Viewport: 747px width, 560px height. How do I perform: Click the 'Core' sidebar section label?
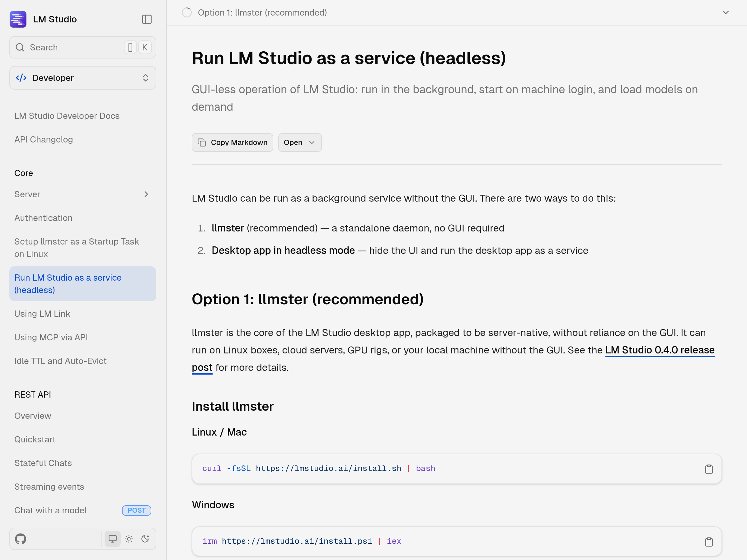point(24,173)
